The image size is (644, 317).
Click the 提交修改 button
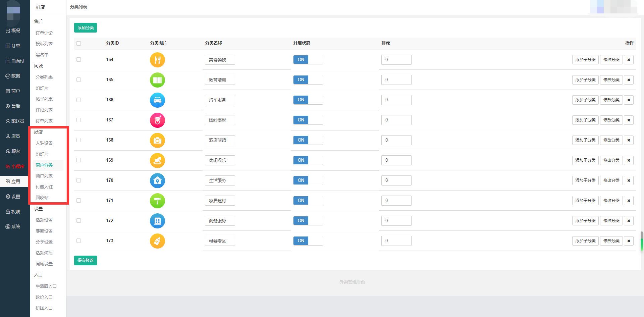(86, 260)
